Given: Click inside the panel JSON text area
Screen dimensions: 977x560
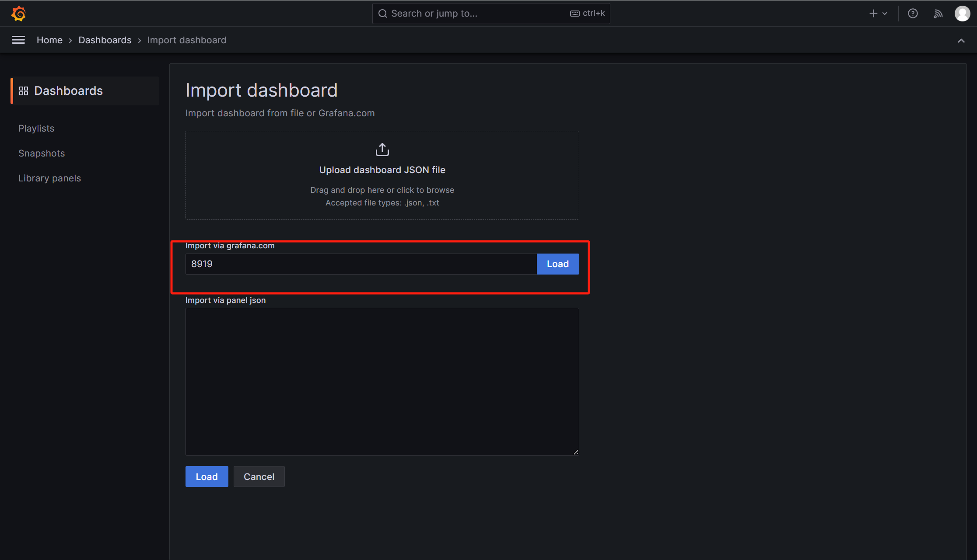Looking at the screenshot, I should 382,381.
